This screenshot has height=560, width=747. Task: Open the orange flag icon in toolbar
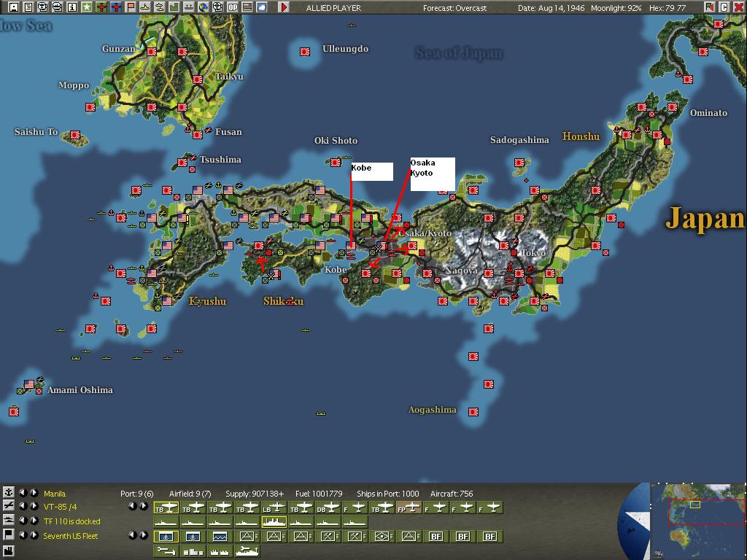coord(131,7)
